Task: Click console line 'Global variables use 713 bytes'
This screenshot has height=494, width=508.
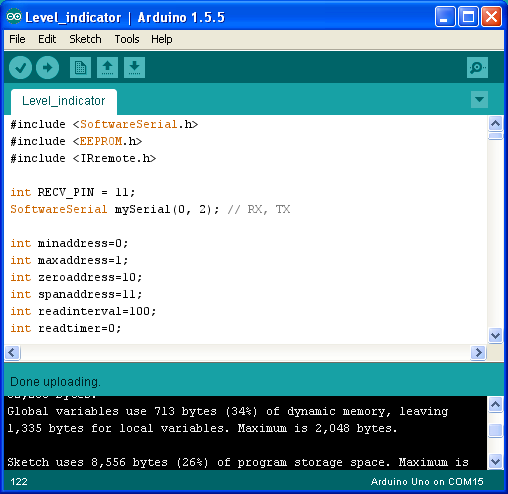Action: (x=228, y=411)
